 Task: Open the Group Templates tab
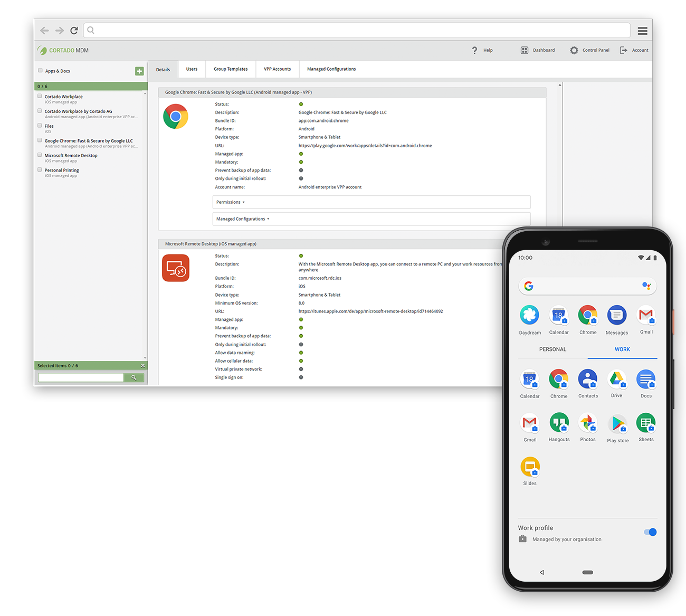click(231, 69)
